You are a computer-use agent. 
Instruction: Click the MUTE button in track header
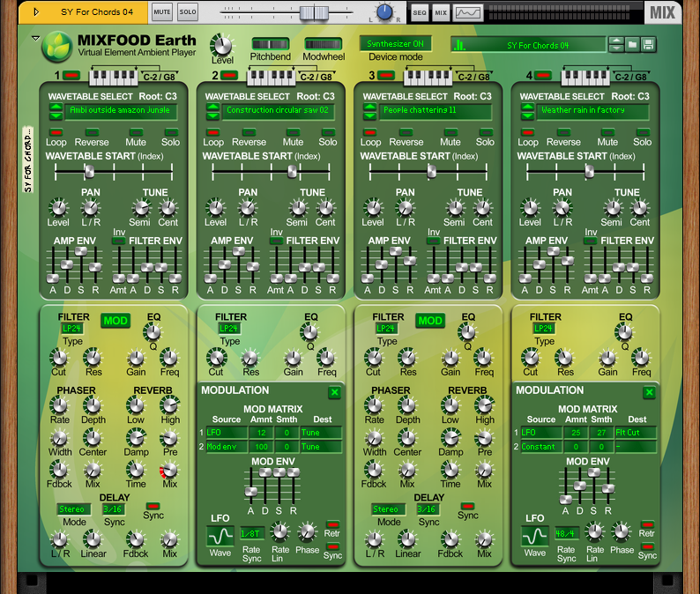coord(161,12)
